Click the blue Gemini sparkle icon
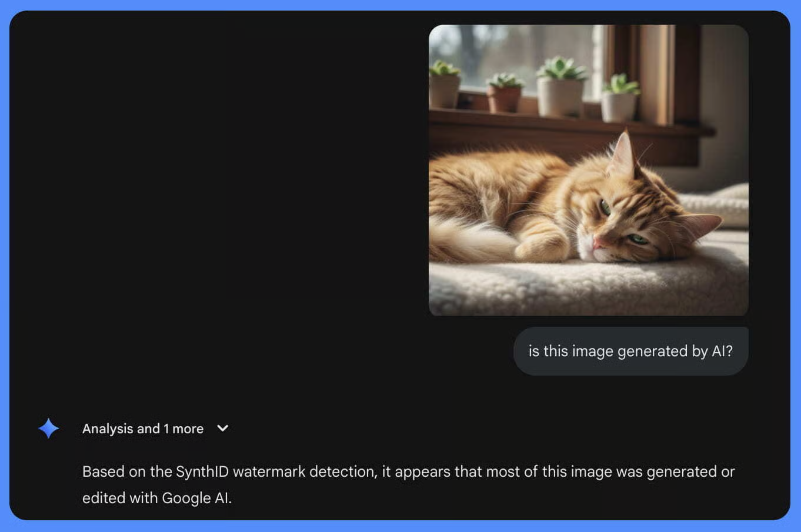Viewport: 801px width, 532px height. coord(49,429)
